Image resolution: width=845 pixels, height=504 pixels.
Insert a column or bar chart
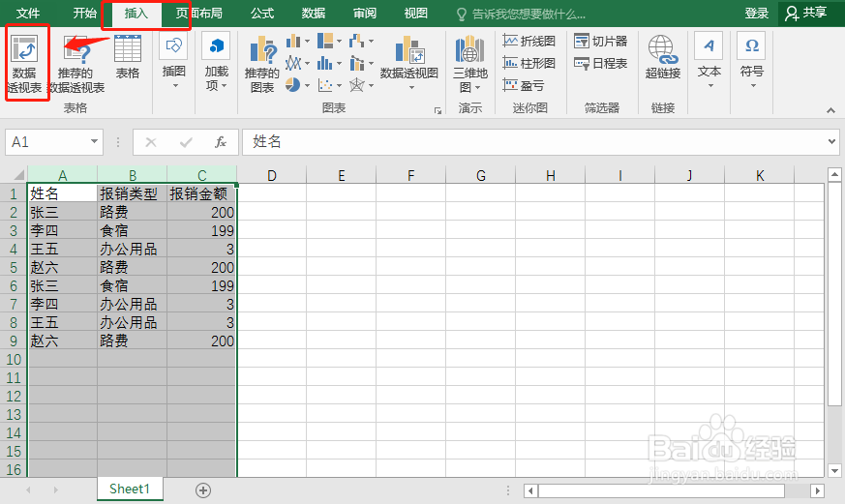coord(293,41)
